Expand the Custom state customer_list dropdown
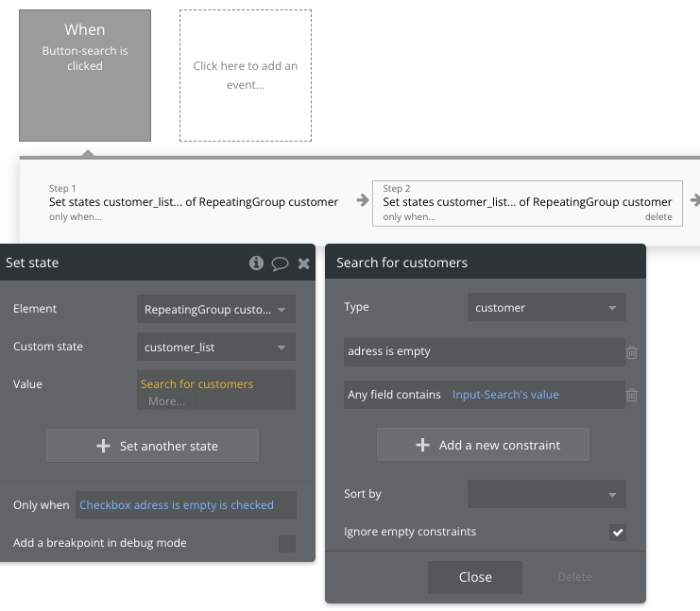Image resolution: width=700 pixels, height=611 pixels. 216,348
